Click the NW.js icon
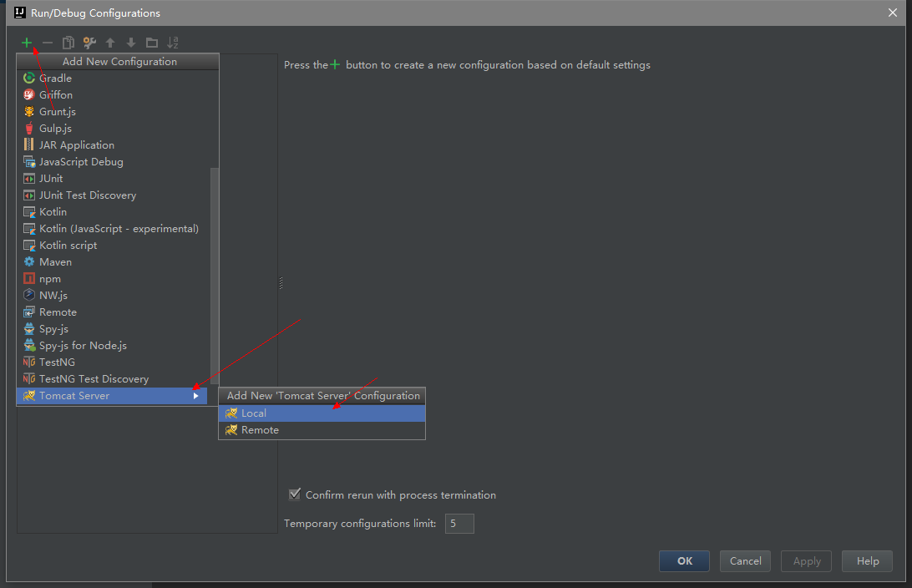The height and width of the screenshot is (588, 912). pyautogui.click(x=29, y=296)
